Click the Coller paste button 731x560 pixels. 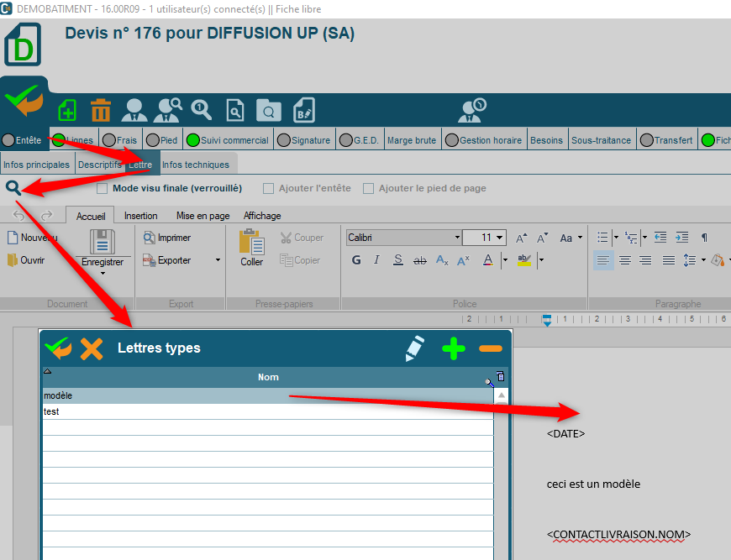point(251,247)
